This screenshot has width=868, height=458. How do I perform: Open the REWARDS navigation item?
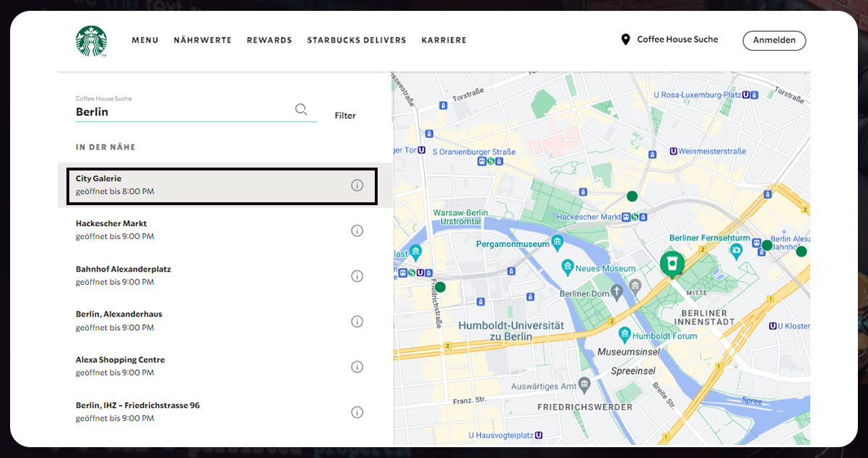click(269, 40)
